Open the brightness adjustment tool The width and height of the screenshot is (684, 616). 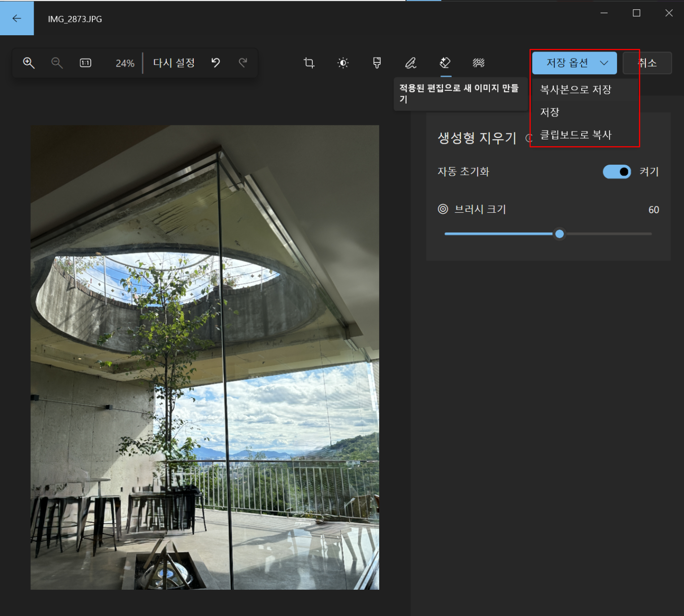point(343,63)
